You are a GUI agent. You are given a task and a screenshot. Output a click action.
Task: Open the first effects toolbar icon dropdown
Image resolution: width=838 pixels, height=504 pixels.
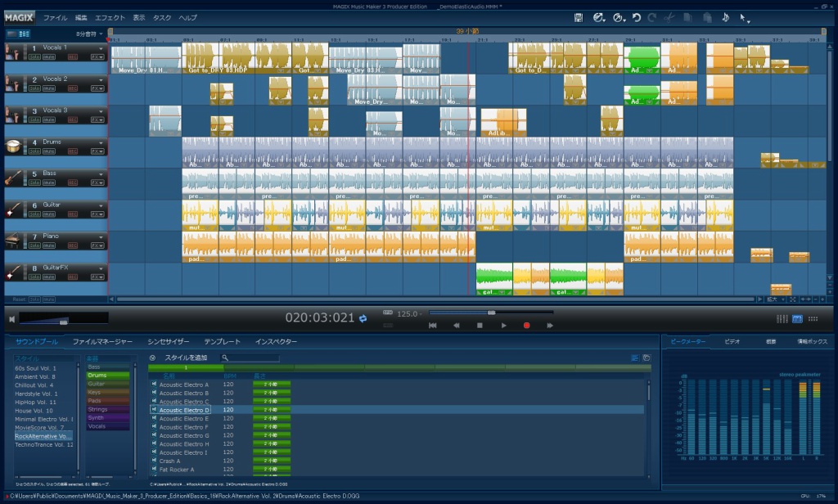(599, 18)
